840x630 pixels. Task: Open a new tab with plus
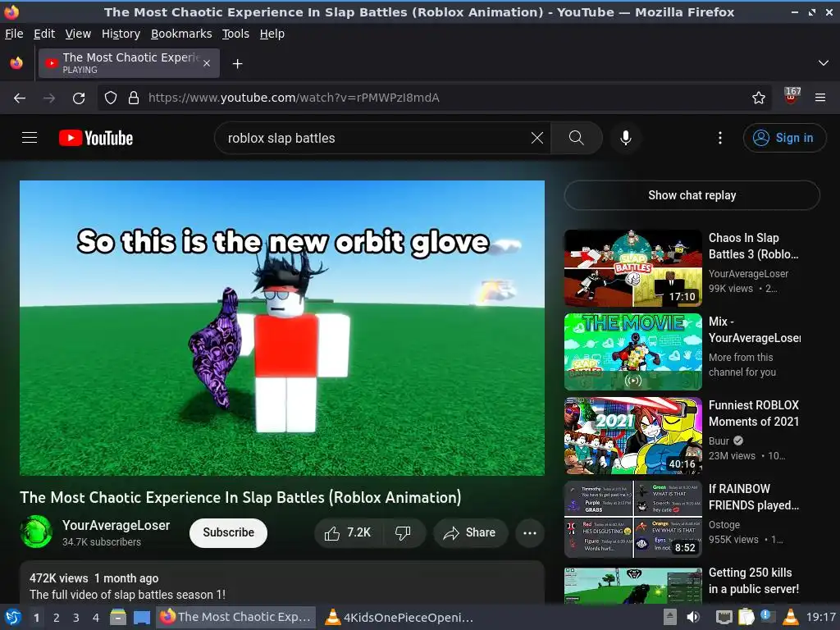237,64
